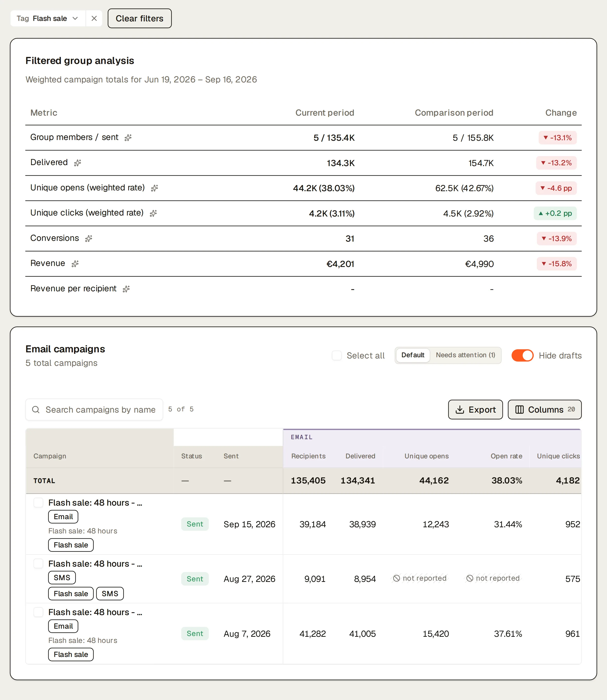
Task: Click the Flash sale tag on Sep 15 campaign
Action: click(x=71, y=545)
